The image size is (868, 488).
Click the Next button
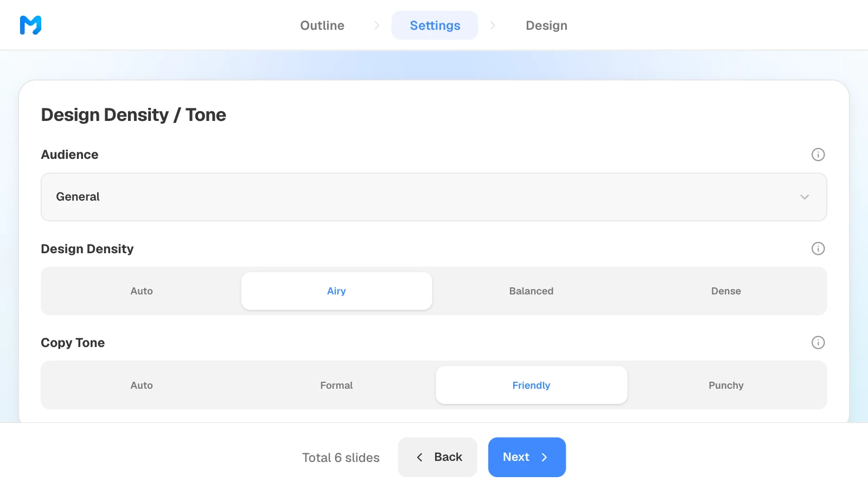pos(527,457)
